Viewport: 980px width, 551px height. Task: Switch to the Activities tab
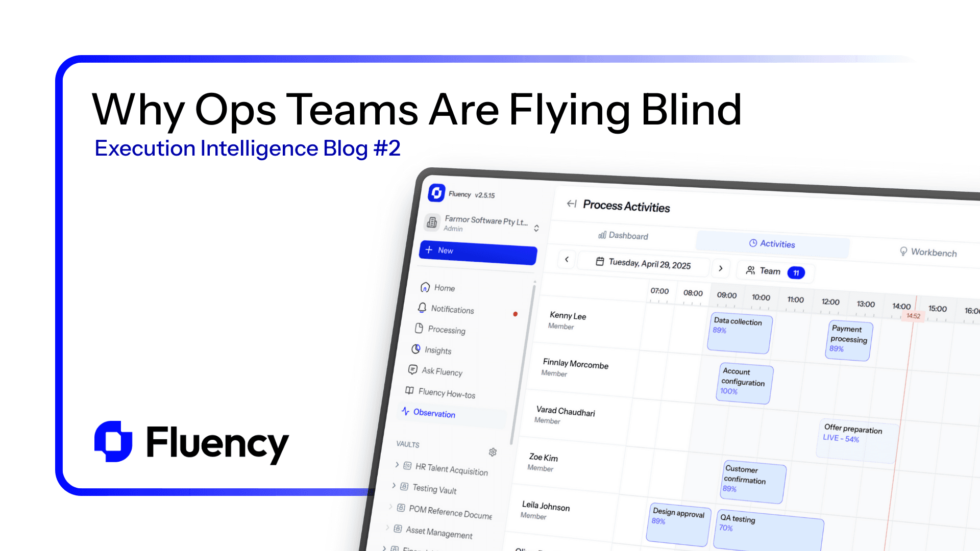pyautogui.click(x=772, y=243)
